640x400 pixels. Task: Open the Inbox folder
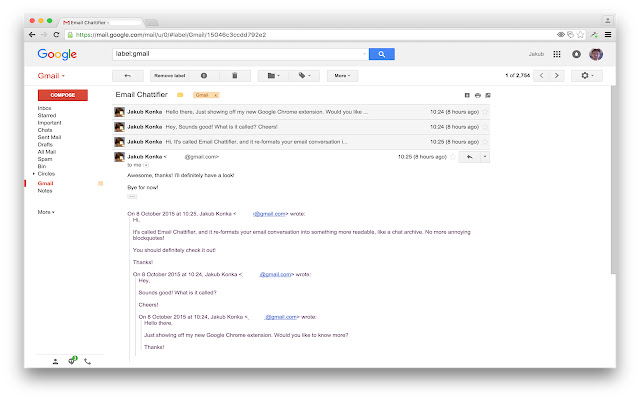tap(44, 108)
